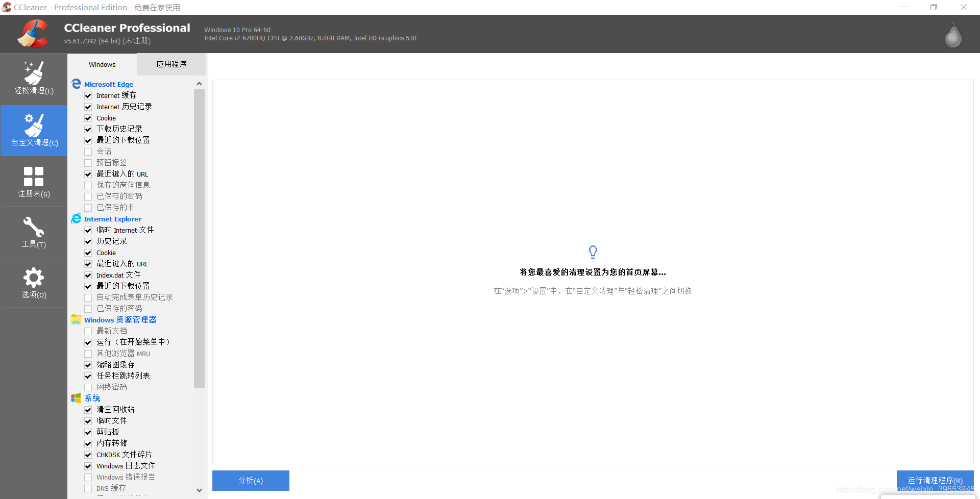Uncheck Edge Internet 历史记录 checkbox
The height and width of the screenshot is (499, 980).
(88, 107)
